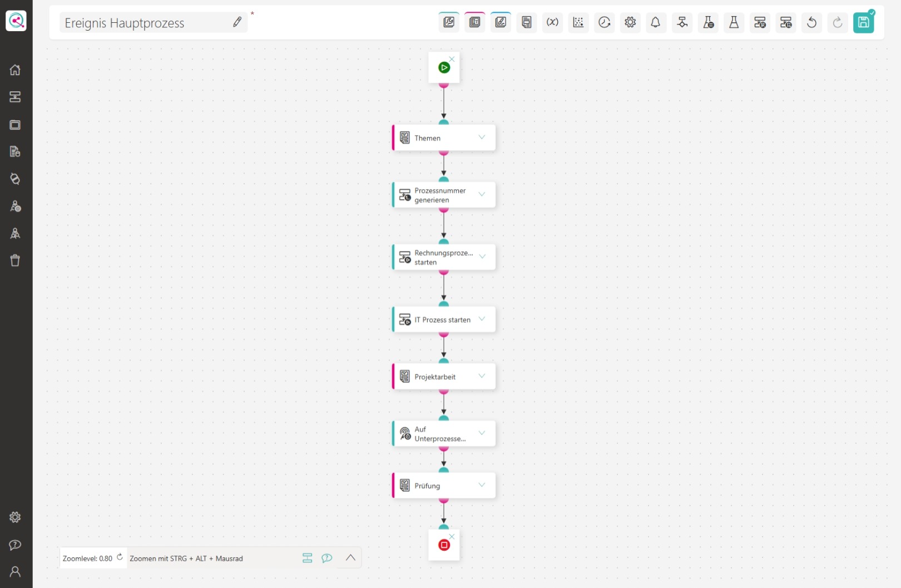901x588 pixels.
Task: Open the document database icon in sidebar
Action: 15,151
